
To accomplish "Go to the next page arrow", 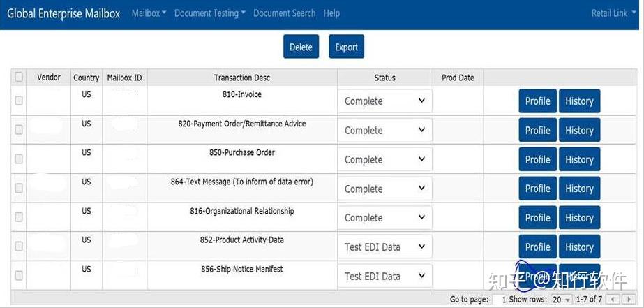I will pyautogui.click(x=630, y=300).
